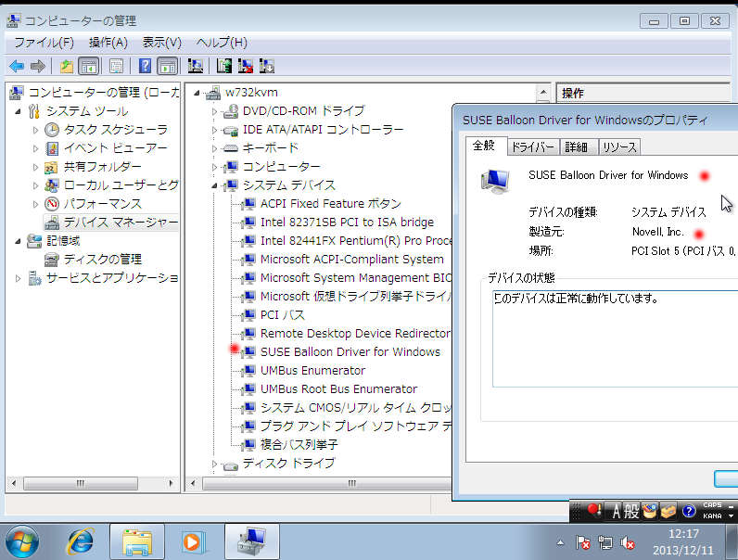The height and width of the screenshot is (560, 738).
Task: Click the muted volume tray icon
Action: (628, 543)
